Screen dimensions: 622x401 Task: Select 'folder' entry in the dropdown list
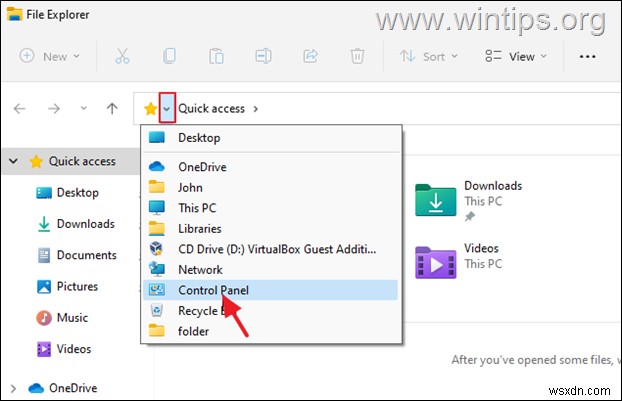[271, 331]
